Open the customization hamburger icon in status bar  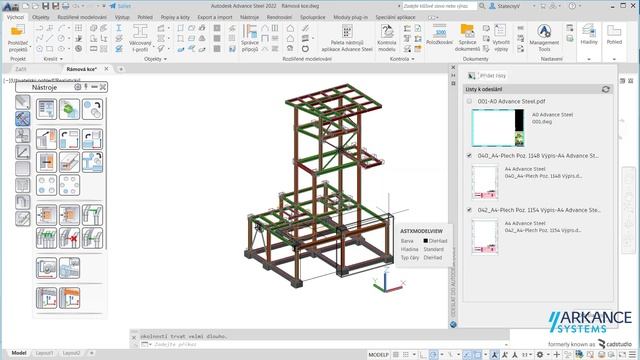click(632, 355)
